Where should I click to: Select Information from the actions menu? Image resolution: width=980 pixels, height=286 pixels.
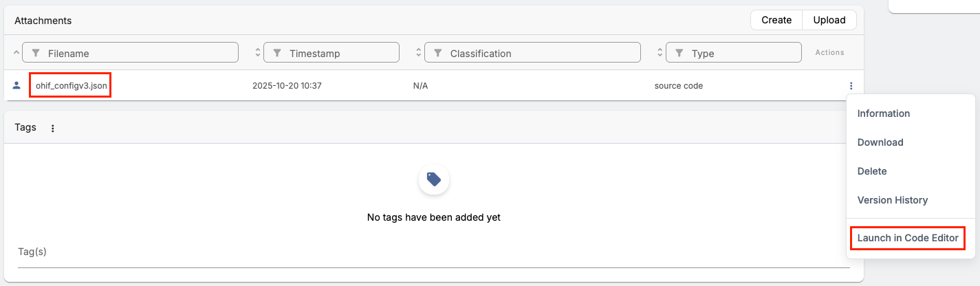pos(883,113)
